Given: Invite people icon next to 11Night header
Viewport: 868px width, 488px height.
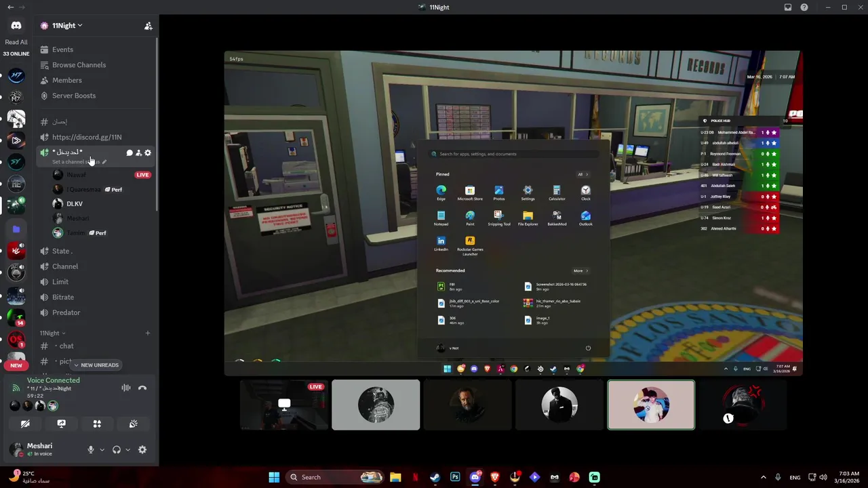Looking at the screenshot, I should point(148,26).
